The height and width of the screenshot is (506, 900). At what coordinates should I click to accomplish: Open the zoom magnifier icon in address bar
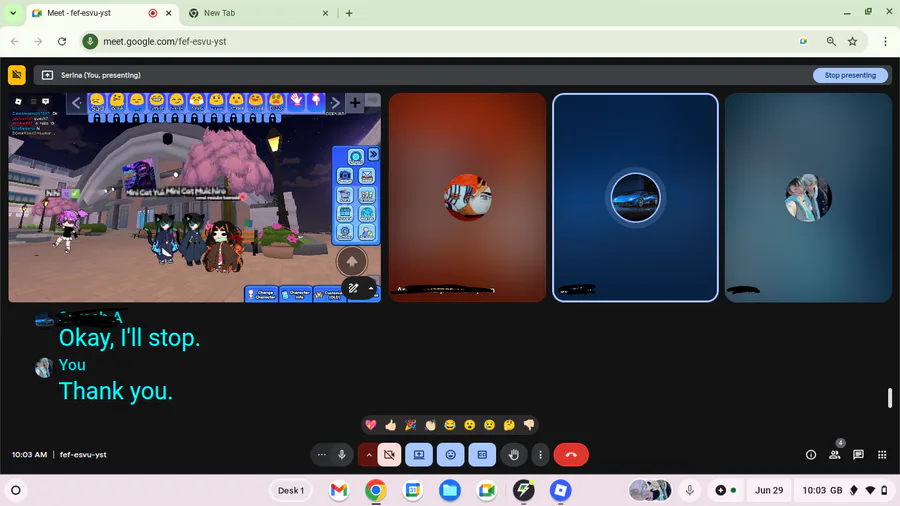point(831,41)
